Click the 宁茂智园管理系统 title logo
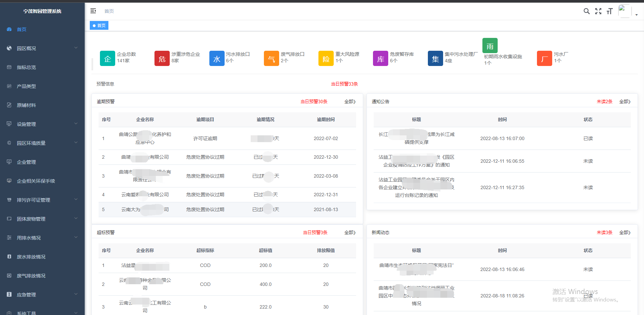 [42, 11]
